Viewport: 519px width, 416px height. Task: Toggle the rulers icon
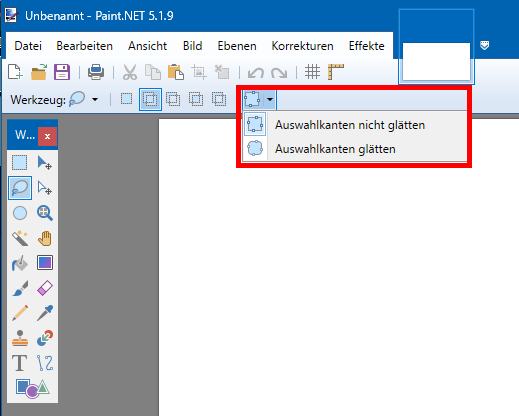[x=336, y=72]
